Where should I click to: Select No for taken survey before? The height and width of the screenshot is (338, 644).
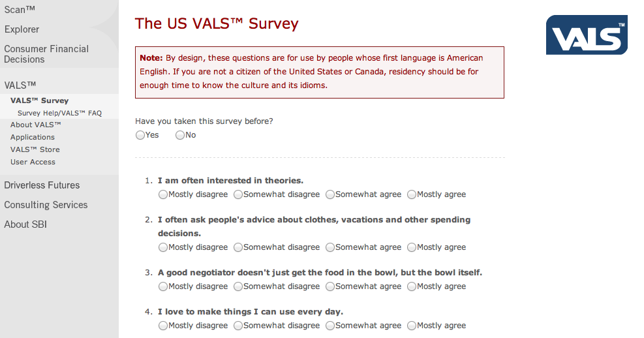pos(180,135)
